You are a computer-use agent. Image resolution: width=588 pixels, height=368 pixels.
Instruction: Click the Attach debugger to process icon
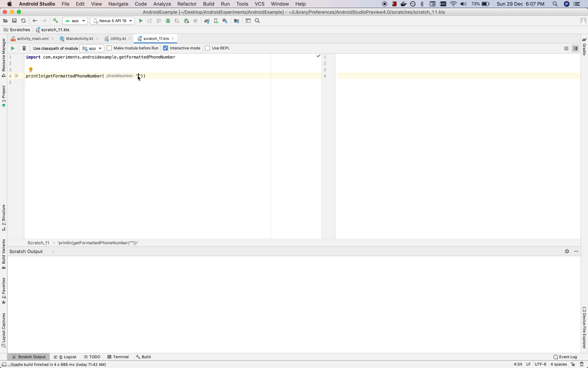(x=186, y=21)
